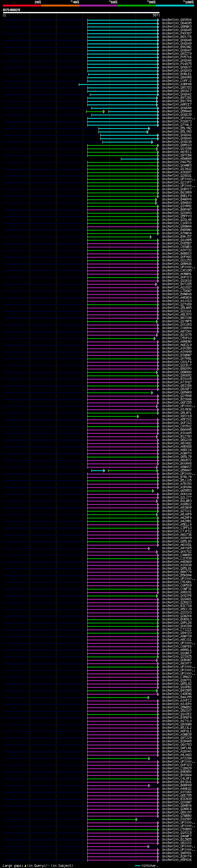Click the red 20% identity legend segment
Screen dimensions: 197x868
click(22, 6)
